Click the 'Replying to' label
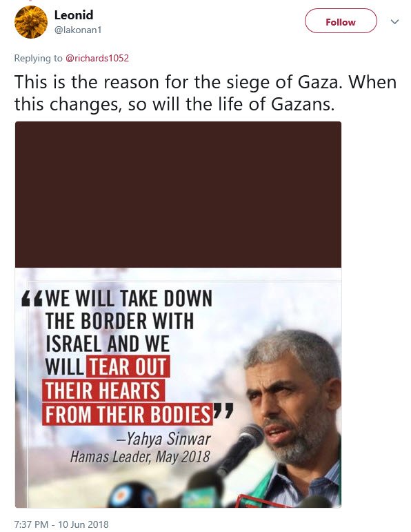 (39, 58)
